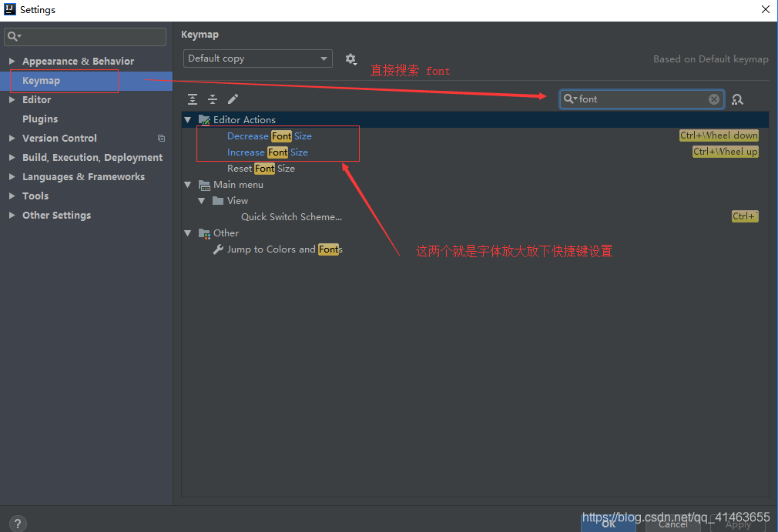
Task: Expand the Tools section arrow
Action: point(12,196)
